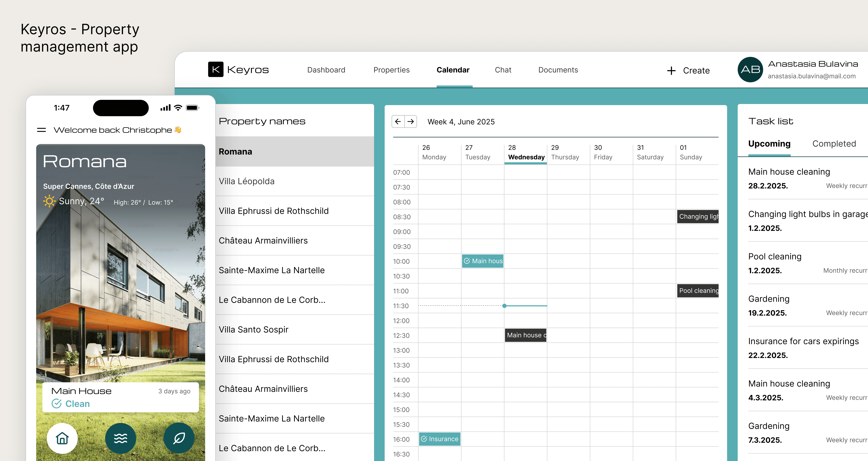Open the Main House Clean status card
This screenshot has width=868, height=461.
(x=120, y=397)
